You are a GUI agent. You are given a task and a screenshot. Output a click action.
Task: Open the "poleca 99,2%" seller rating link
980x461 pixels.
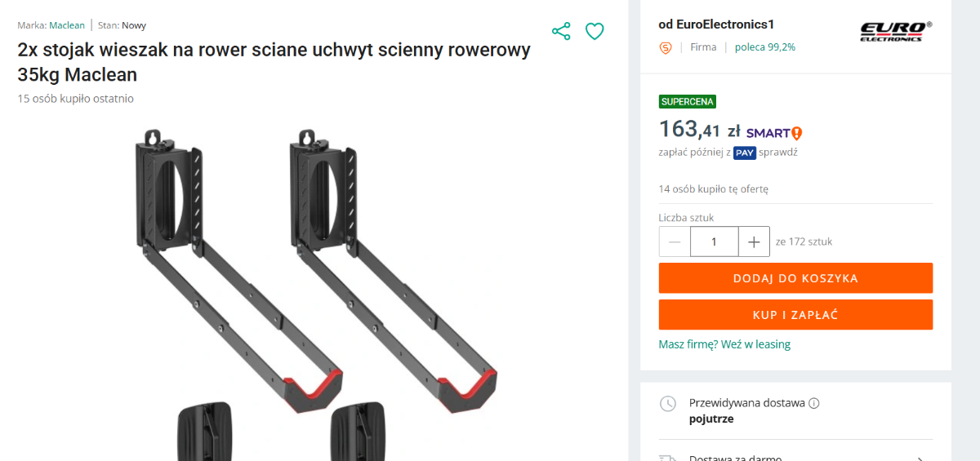764,47
